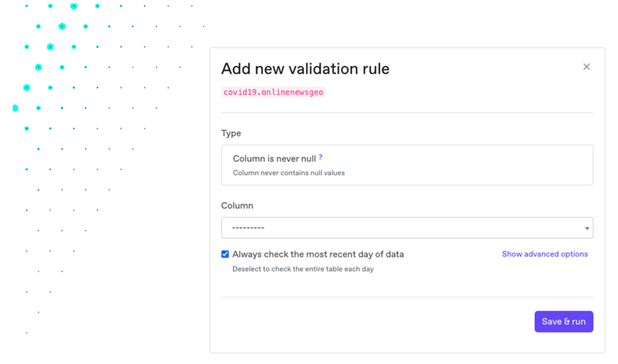Uncheck Always check the most recent day
The height and width of the screenshot is (364, 618).
[x=225, y=254]
